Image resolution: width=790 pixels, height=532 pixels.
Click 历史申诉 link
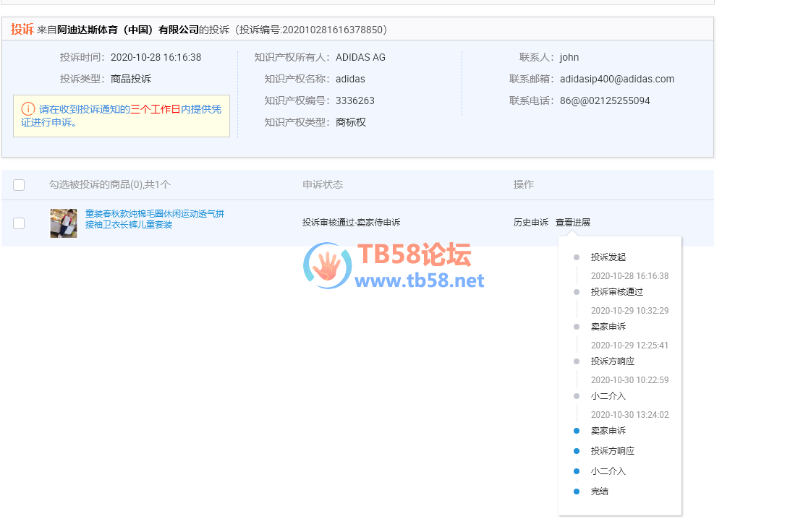530,223
